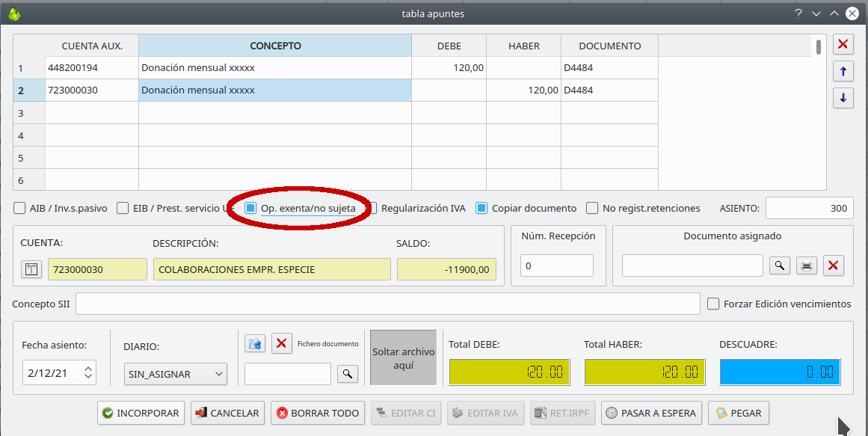Delete row with the red X icon beside table

[843, 44]
